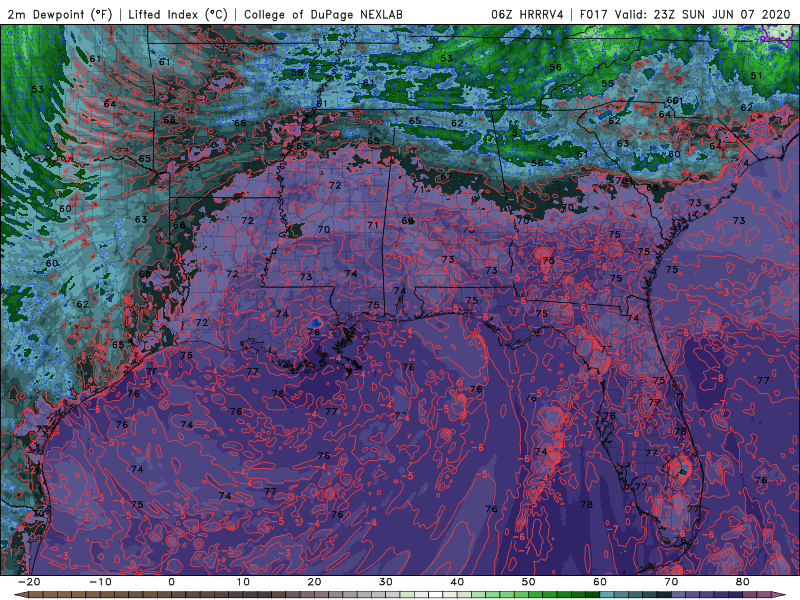This screenshot has height=600, width=800.
Task: Click the red -8 lifted index label
Action: click(718, 378)
